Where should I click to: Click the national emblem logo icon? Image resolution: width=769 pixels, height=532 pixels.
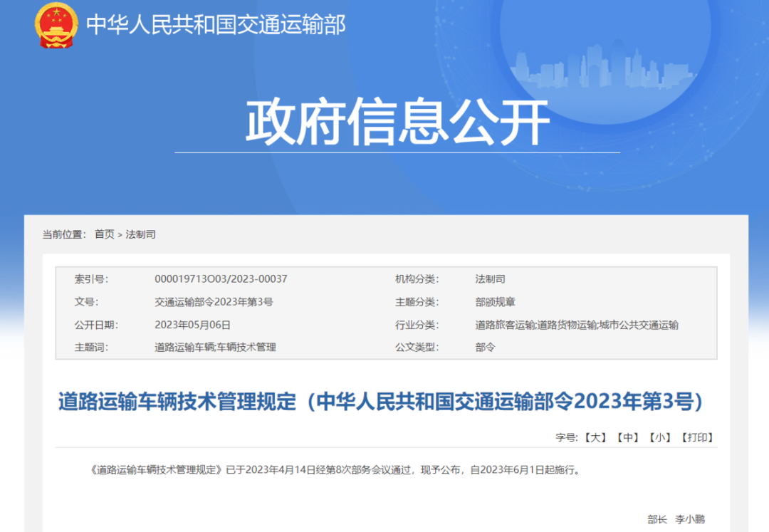click(x=56, y=25)
